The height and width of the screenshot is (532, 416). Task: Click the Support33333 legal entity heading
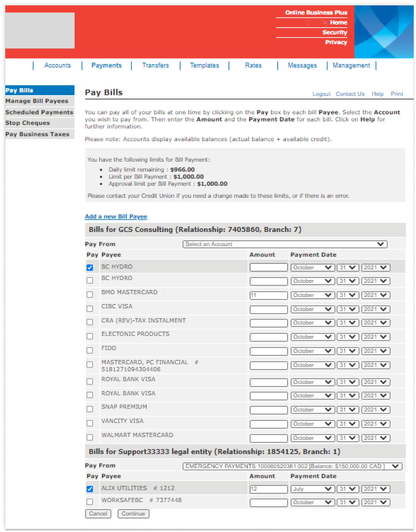point(214,452)
